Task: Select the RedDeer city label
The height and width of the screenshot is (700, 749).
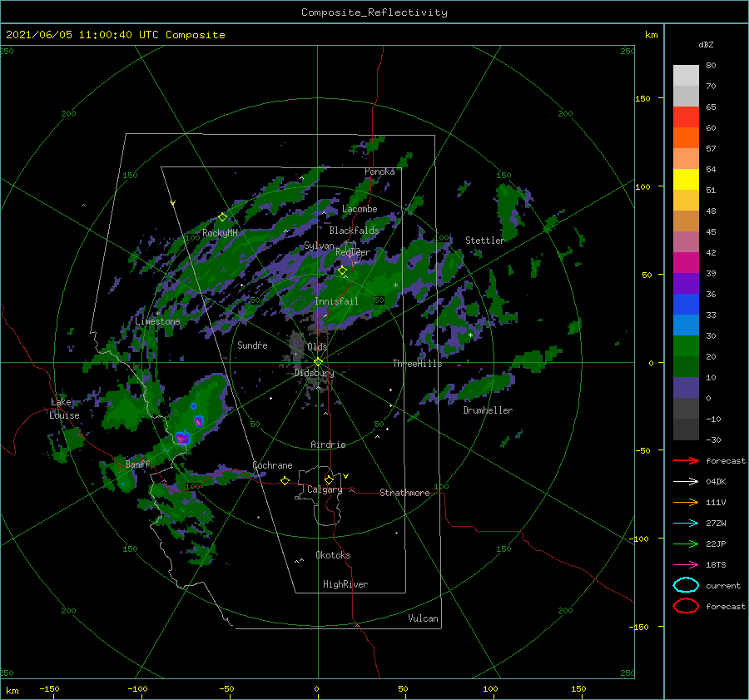Action: tap(353, 252)
